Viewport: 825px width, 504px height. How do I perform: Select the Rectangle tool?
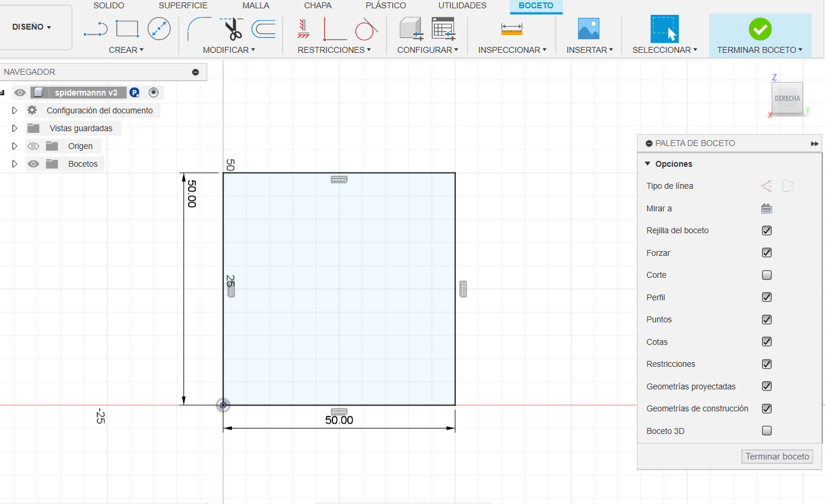127,28
